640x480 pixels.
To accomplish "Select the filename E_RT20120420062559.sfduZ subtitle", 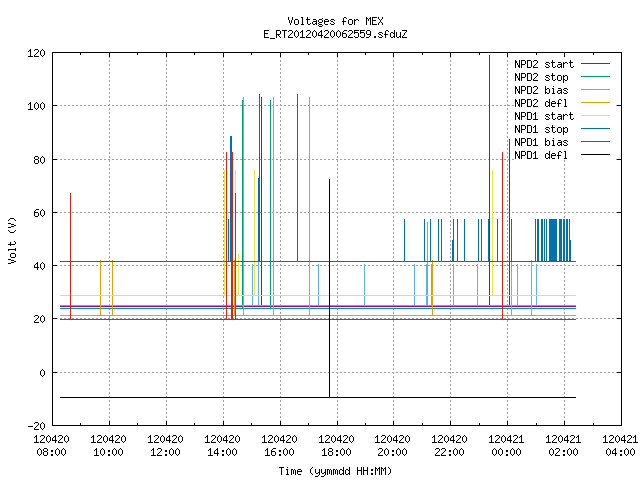I will click(x=335, y=34).
